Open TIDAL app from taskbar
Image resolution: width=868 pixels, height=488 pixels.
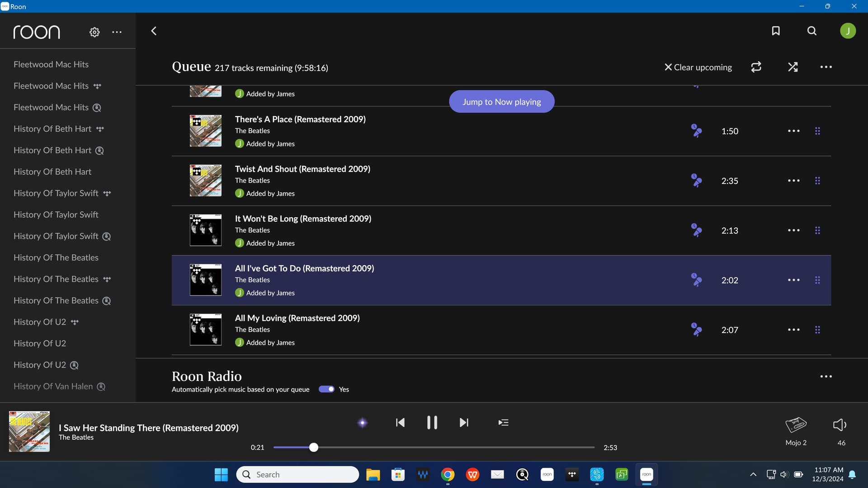point(572,474)
